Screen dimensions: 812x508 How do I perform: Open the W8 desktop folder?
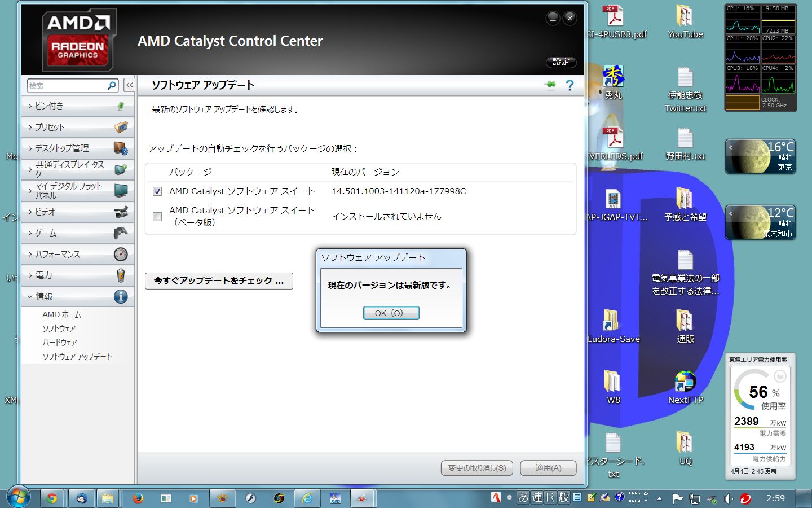[613, 387]
